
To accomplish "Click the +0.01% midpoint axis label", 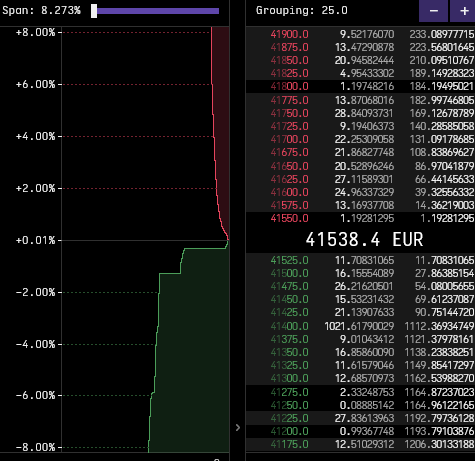I will [35, 240].
